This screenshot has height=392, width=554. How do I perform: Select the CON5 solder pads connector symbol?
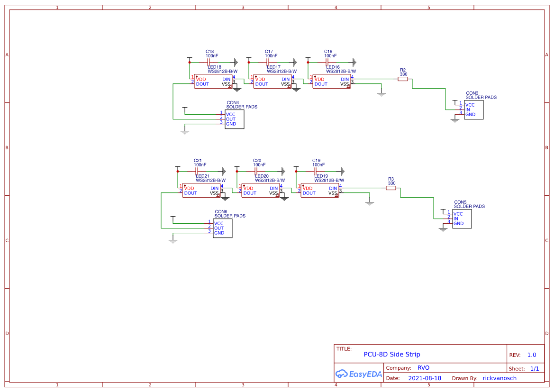(x=462, y=219)
